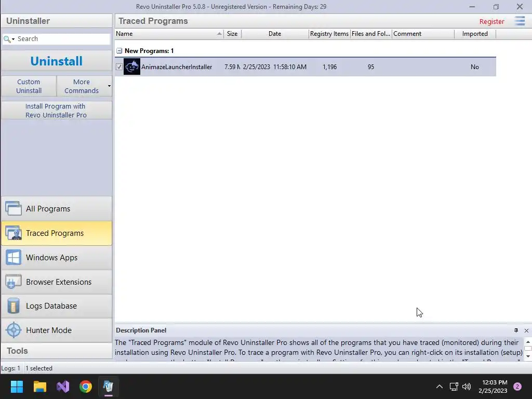The image size is (532, 399).
Task: Click the Custom Uninstall button
Action: click(29, 86)
